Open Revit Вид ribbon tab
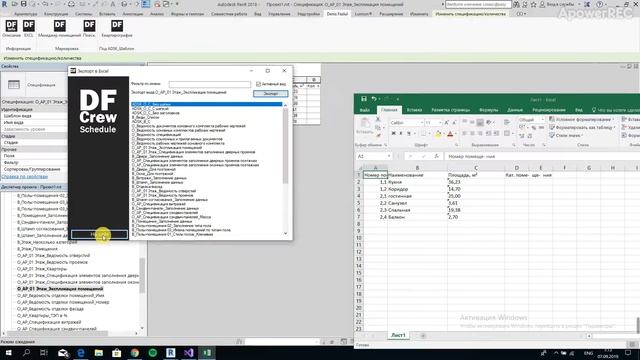This screenshot has height=360, width=640. pos(258,14)
